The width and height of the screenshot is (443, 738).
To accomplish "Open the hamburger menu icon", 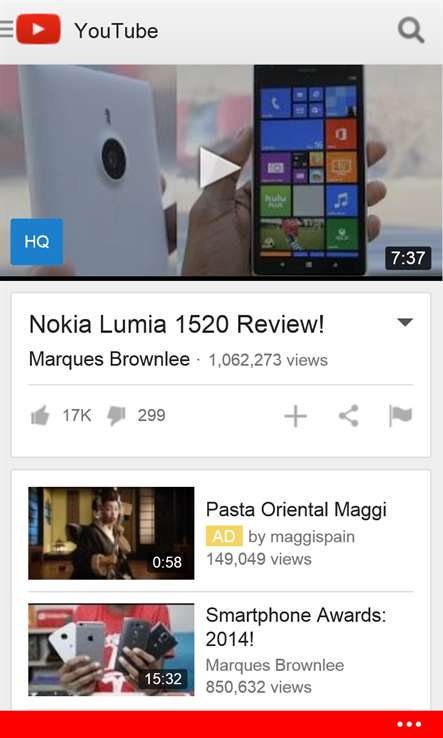I will pos(7,29).
